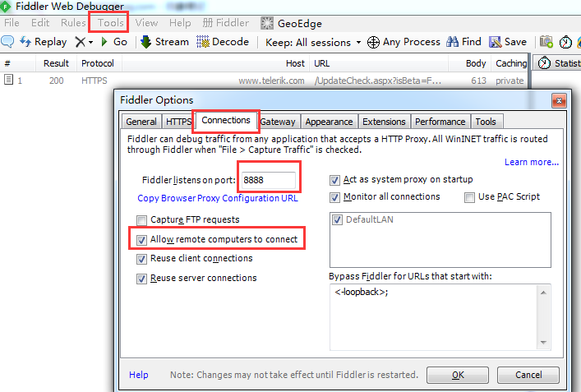Open the Edit menu
The image size is (581, 392).
[40, 23]
